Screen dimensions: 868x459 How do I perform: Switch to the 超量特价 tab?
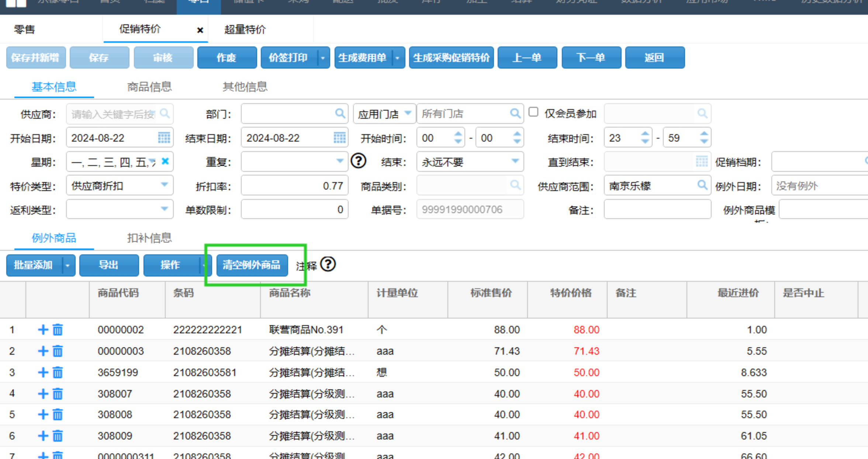[x=245, y=29]
